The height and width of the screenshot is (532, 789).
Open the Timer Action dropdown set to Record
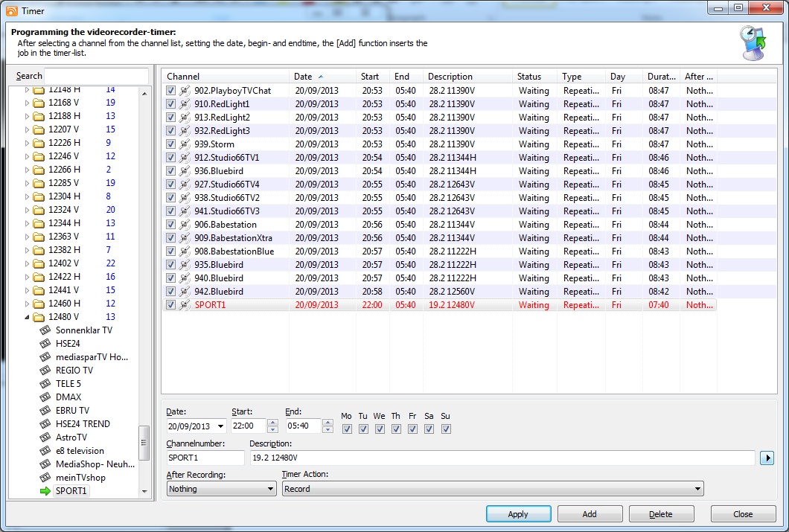(x=492, y=489)
